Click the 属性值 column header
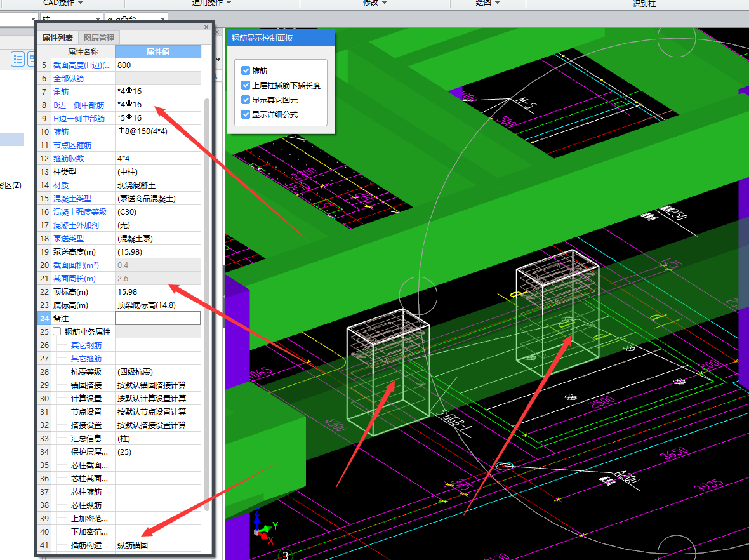 point(157,51)
